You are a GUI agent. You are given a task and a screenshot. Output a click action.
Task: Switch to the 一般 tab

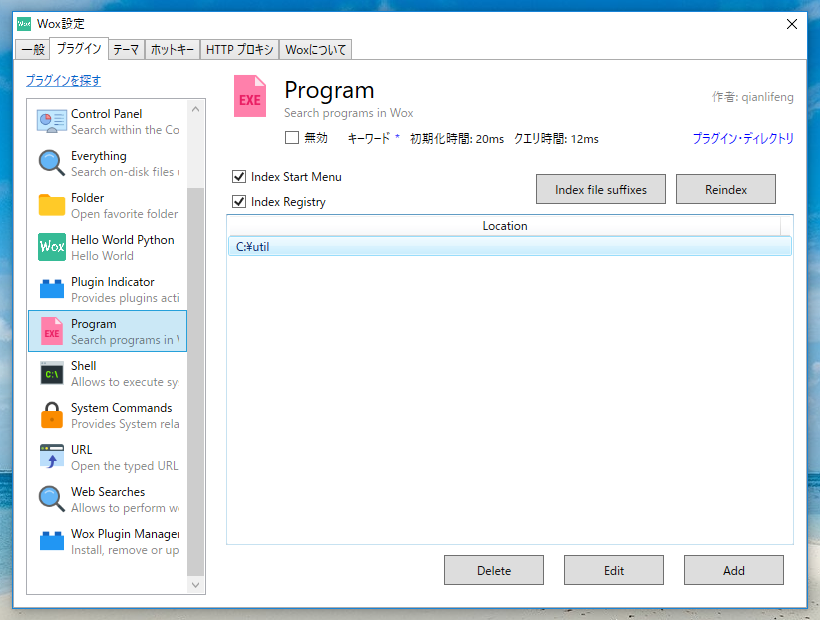pos(32,50)
